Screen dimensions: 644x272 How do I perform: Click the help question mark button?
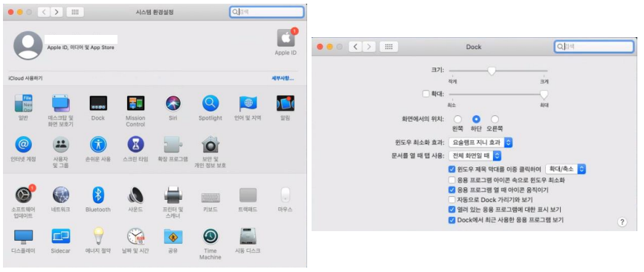point(622,222)
